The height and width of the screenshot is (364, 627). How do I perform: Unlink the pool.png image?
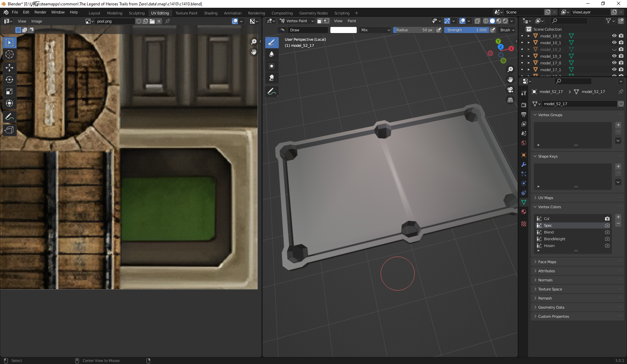click(159, 21)
